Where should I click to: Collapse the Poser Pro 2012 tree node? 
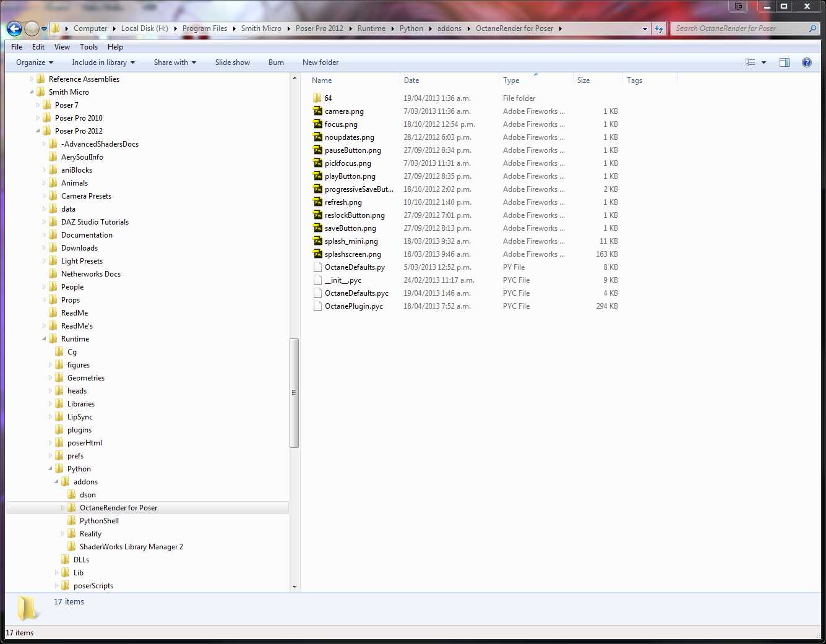(38, 131)
